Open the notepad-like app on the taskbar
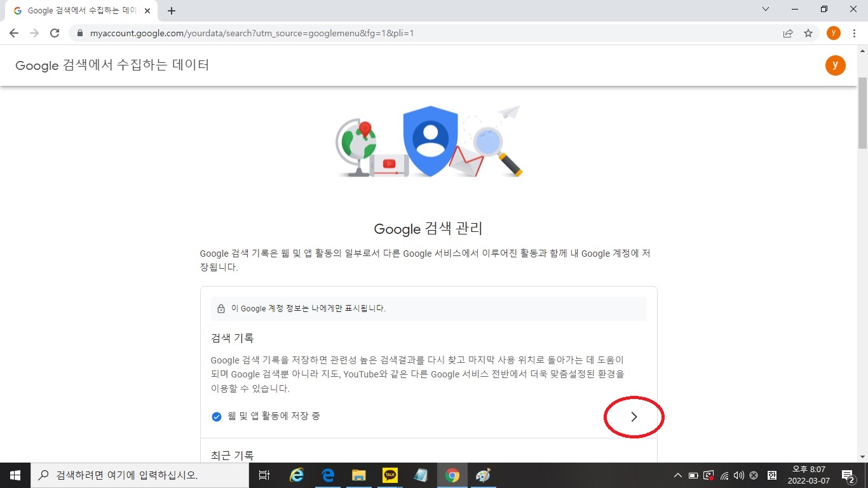This screenshot has width=868, height=488. (x=421, y=475)
